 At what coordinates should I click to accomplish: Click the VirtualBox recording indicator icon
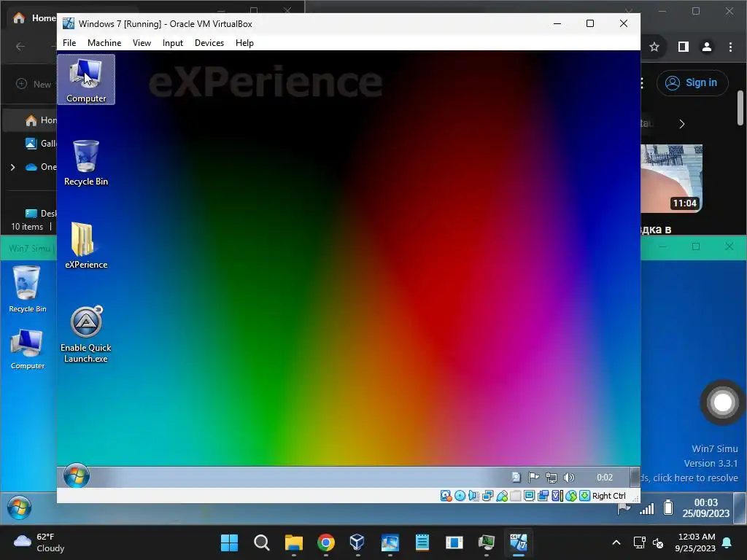tap(543, 496)
